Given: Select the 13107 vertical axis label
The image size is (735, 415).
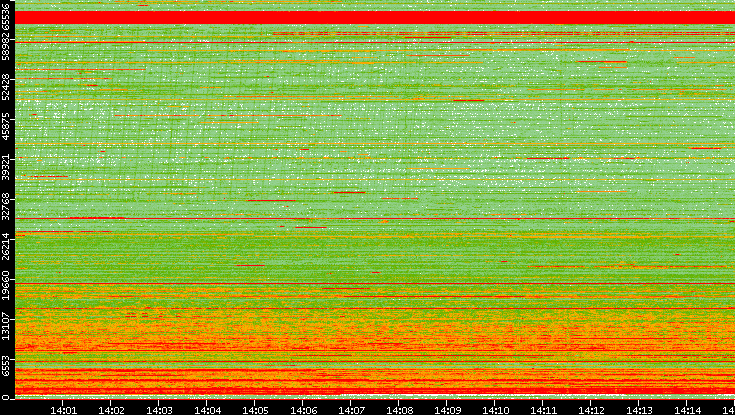Looking at the screenshot, I should point(5,324).
